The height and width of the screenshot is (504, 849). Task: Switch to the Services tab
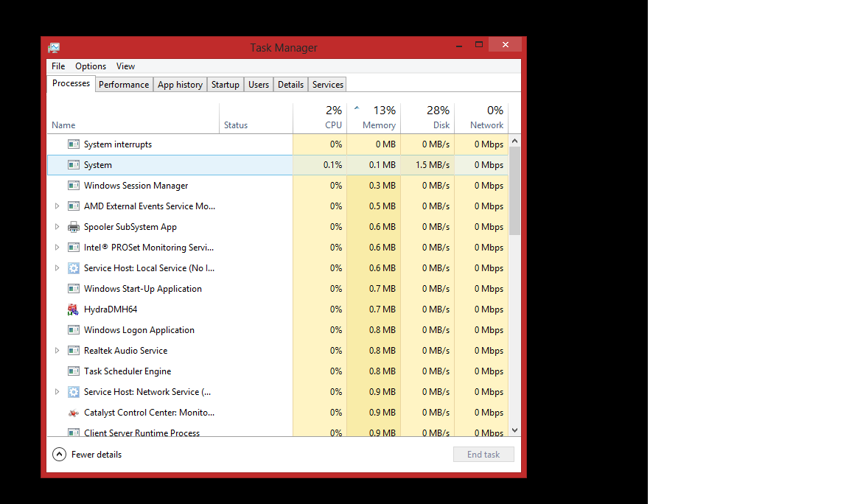pos(327,85)
